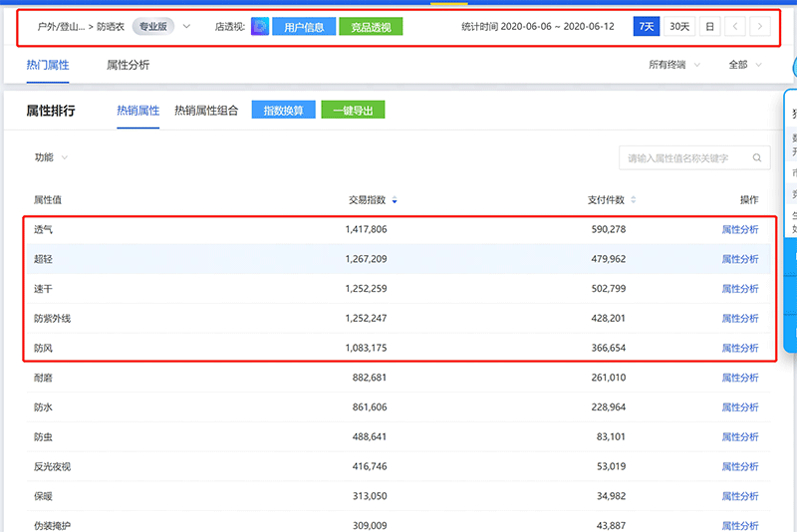
Task: Open the 全部 filter dropdown
Action: [x=745, y=65]
